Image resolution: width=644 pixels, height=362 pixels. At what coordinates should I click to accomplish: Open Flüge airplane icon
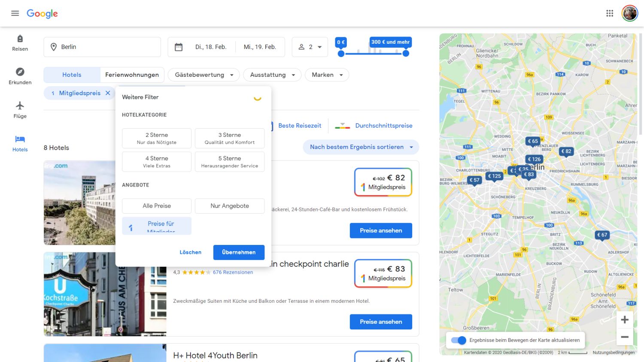[x=20, y=106]
